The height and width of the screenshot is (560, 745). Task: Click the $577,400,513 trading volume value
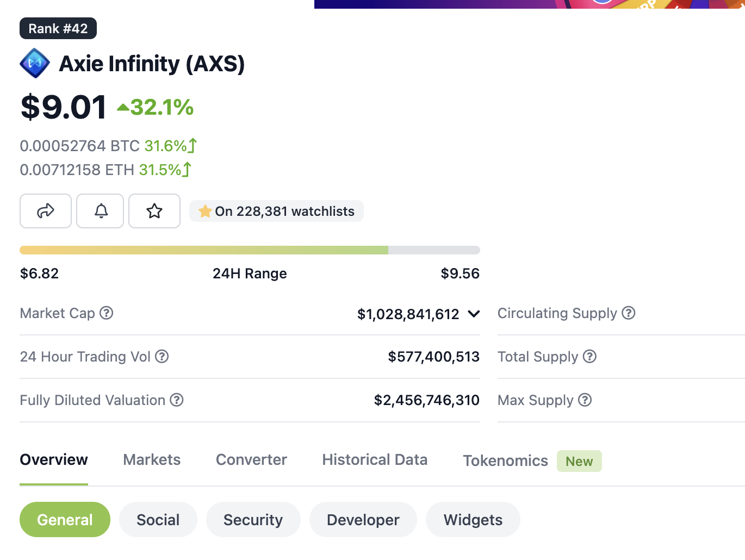[434, 357]
